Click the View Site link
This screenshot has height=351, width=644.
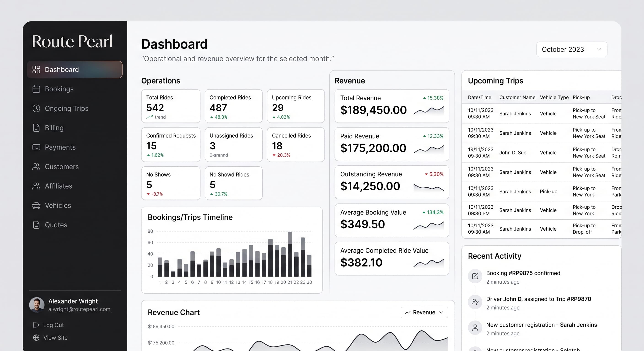click(50, 338)
